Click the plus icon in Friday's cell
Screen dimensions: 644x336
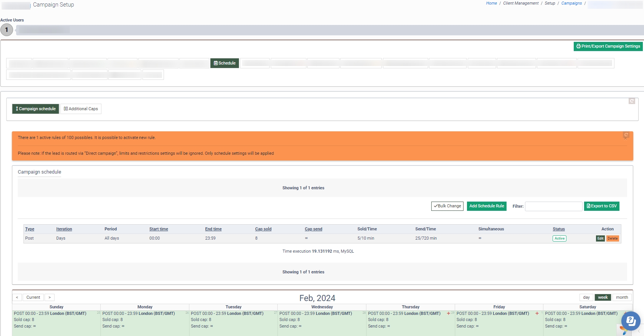click(x=537, y=313)
